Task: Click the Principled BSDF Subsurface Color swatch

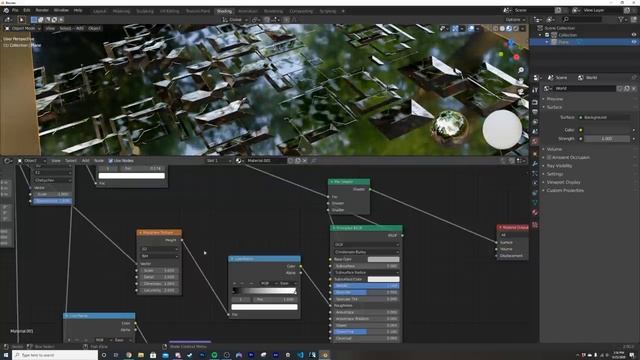Action: pos(383,280)
